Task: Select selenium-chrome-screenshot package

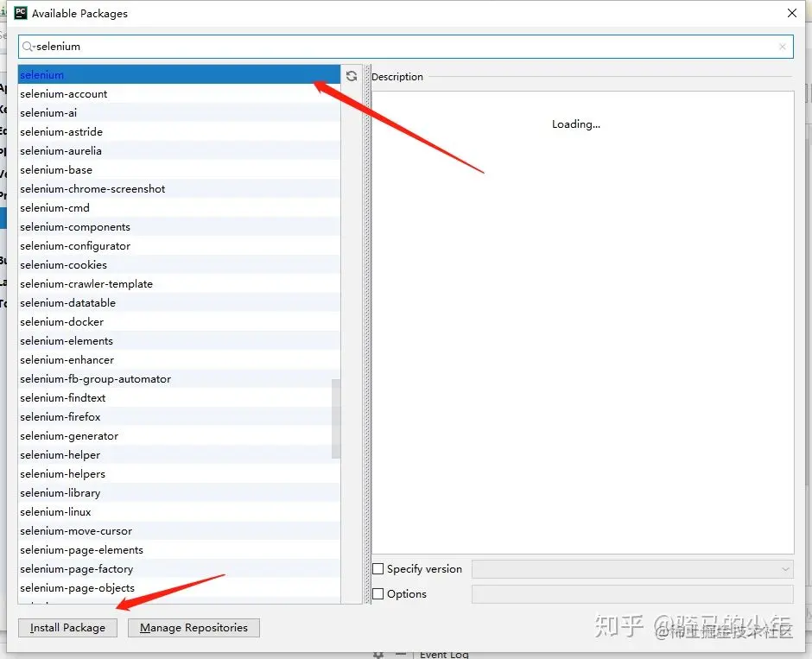Action: (179, 189)
